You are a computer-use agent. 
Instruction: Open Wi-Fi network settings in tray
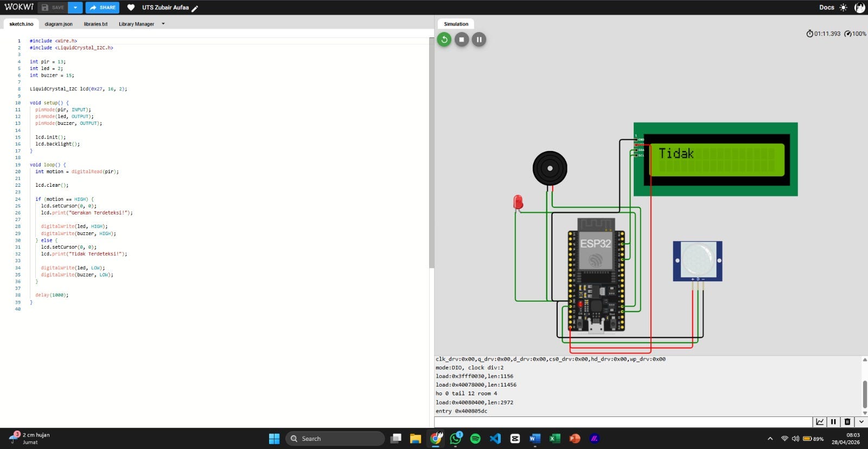click(x=784, y=439)
